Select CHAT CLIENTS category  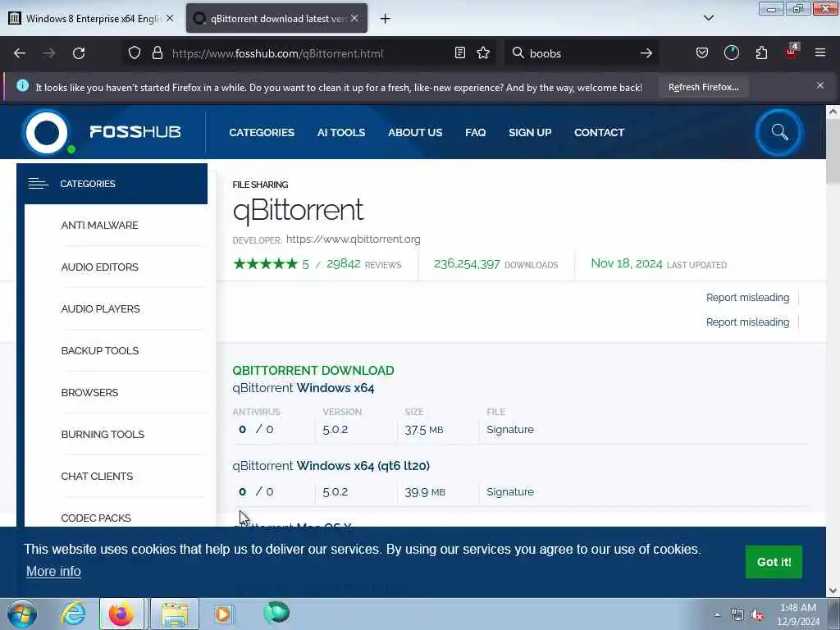pos(97,476)
